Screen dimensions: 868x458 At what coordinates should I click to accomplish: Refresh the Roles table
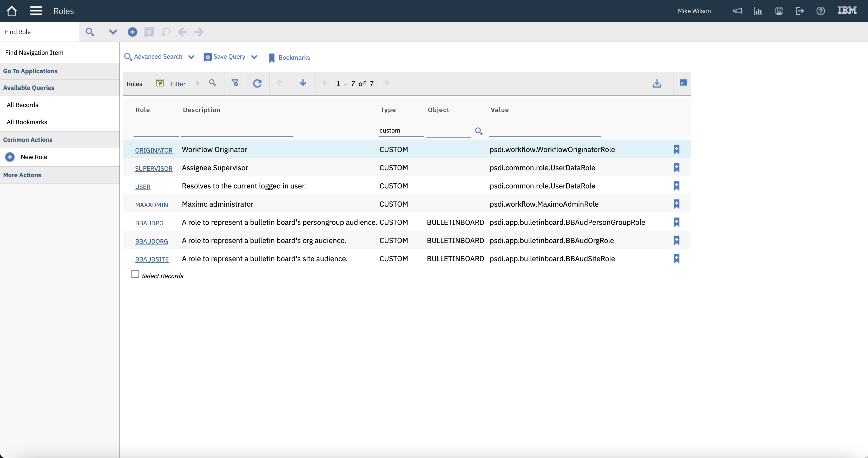258,83
